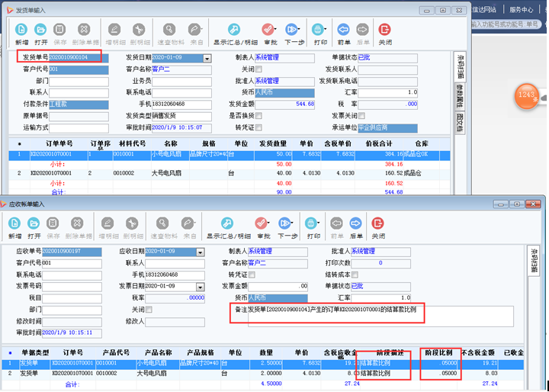The width and height of the screenshot is (549, 392).
Task: Click 审批 checkmark icon in 发货单输入 toolbar
Action: tap(268, 30)
